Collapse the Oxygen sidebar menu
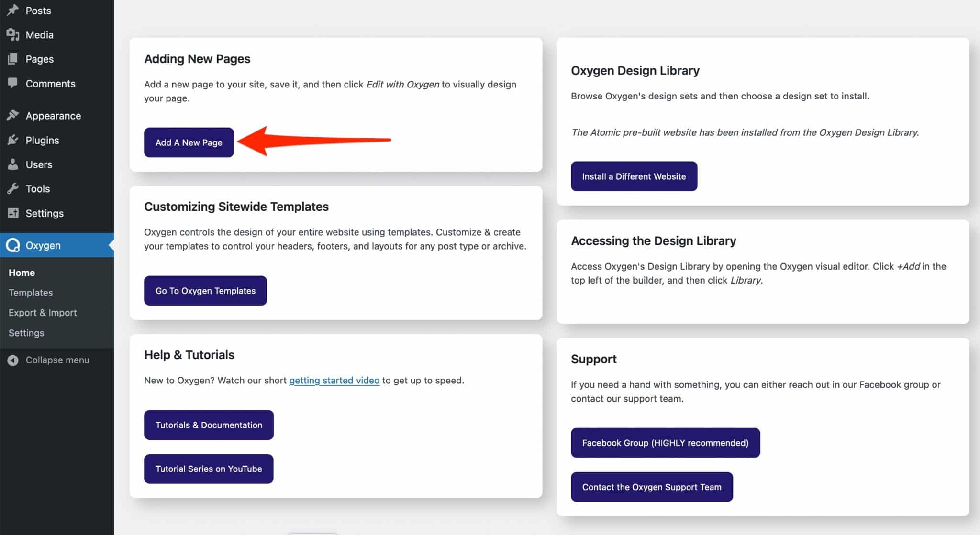This screenshot has width=980, height=535. pyautogui.click(x=57, y=360)
